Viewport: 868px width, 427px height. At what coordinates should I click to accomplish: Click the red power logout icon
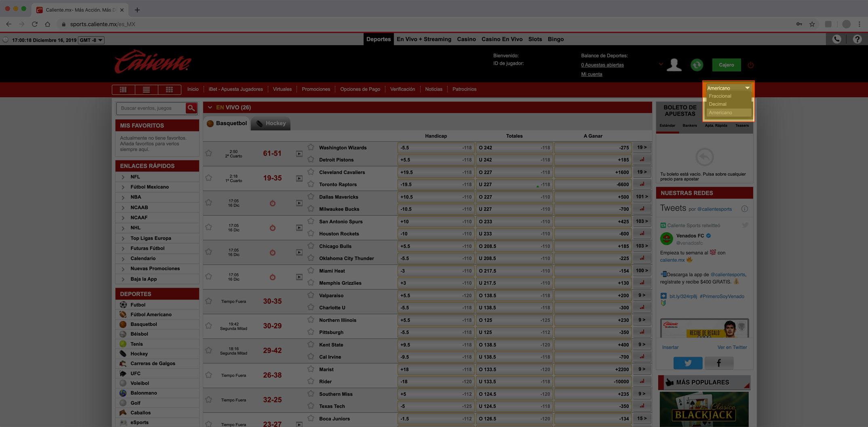[x=751, y=65]
